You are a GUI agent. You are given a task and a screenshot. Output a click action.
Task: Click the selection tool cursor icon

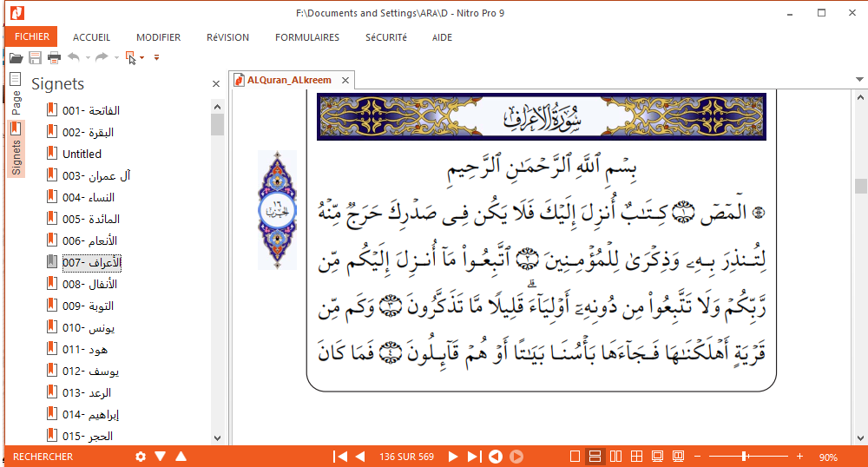131,57
